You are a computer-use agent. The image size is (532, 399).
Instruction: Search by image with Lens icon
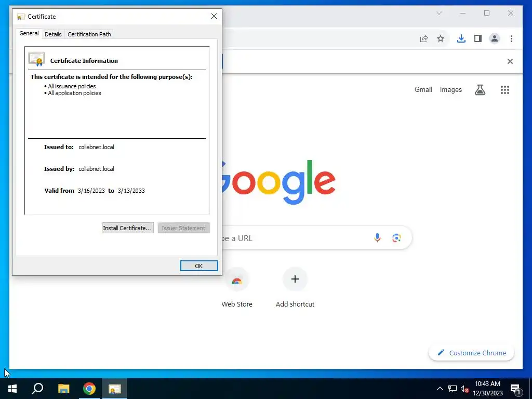click(396, 238)
